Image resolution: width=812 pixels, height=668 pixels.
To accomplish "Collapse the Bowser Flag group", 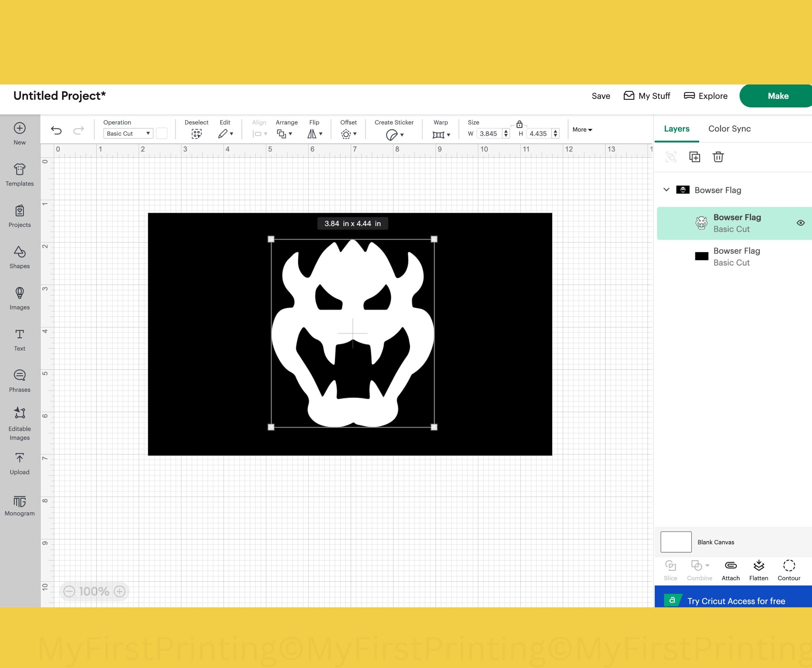I will point(666,190).
